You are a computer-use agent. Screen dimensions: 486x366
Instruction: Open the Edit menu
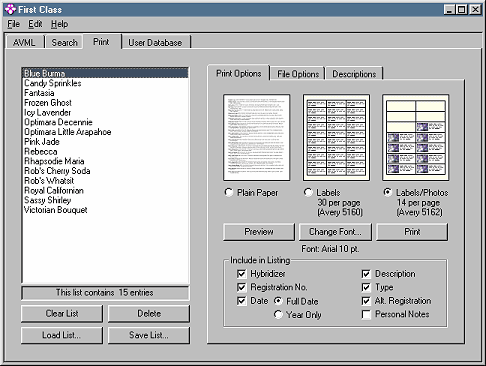click(x=35, y=24)
